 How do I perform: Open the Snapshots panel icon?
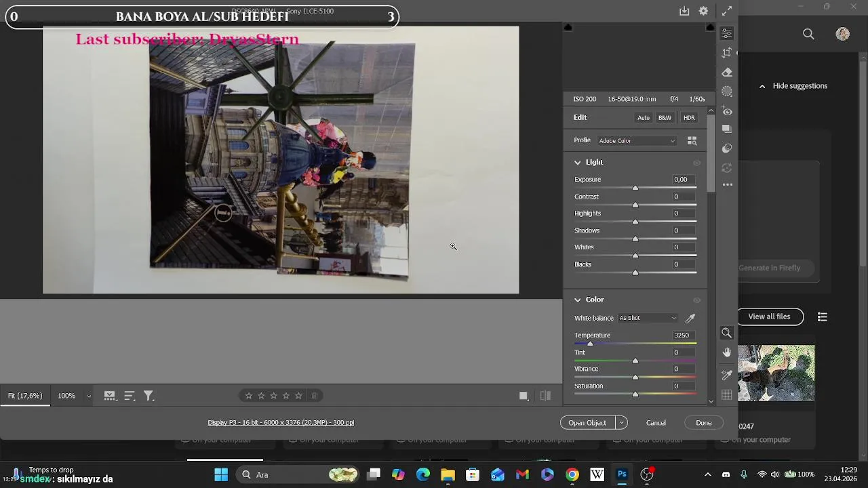coord(727,129)
